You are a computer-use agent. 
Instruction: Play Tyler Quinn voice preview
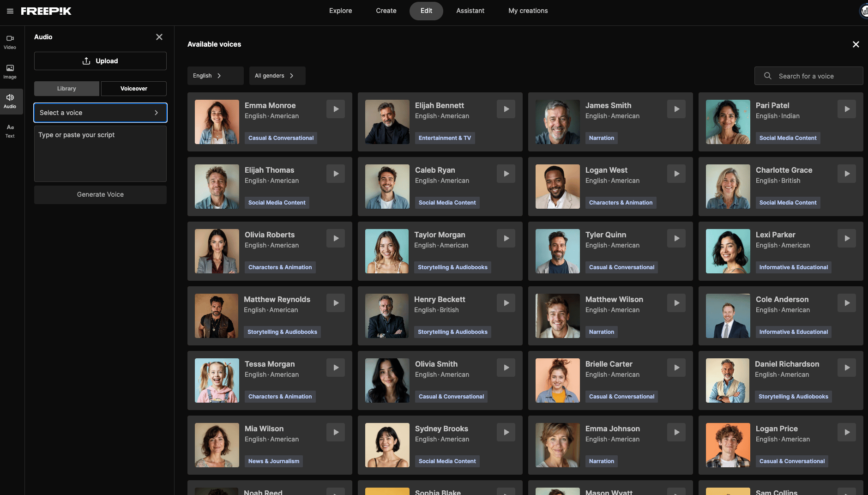677,238
